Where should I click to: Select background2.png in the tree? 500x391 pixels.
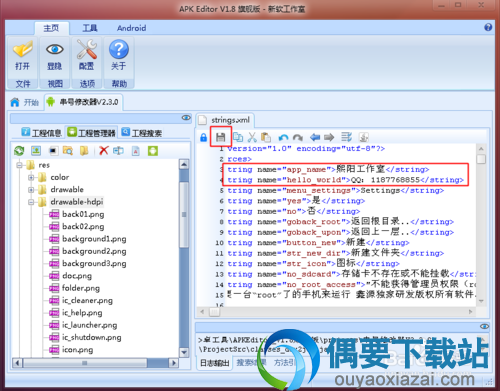click(94, 251)
